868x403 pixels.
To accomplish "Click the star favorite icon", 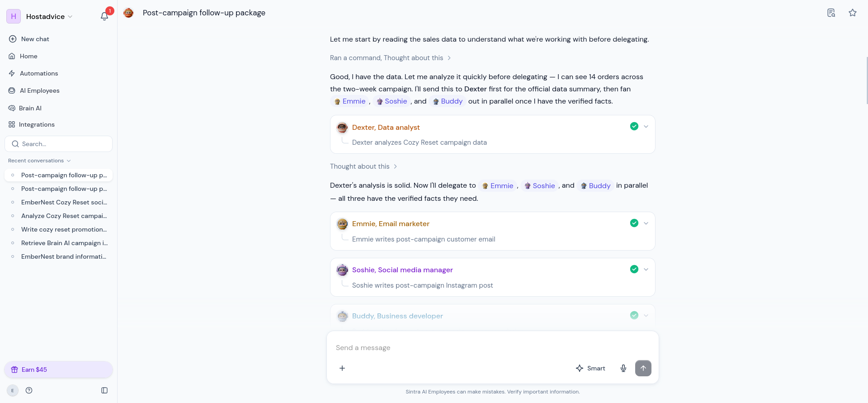I will point(853,13).
